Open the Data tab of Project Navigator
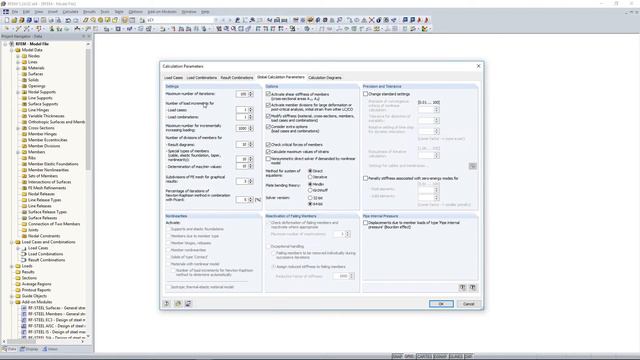Screen dimensions: 640x360 9,349
